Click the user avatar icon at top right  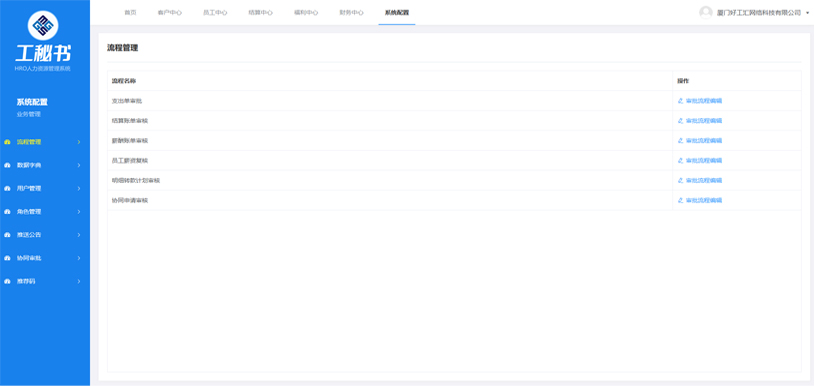(706, 12)
